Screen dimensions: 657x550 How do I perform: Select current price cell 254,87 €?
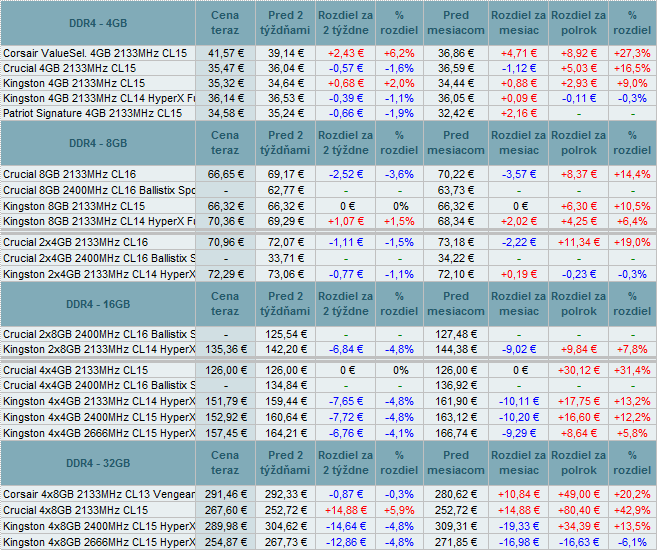point(226,542)
